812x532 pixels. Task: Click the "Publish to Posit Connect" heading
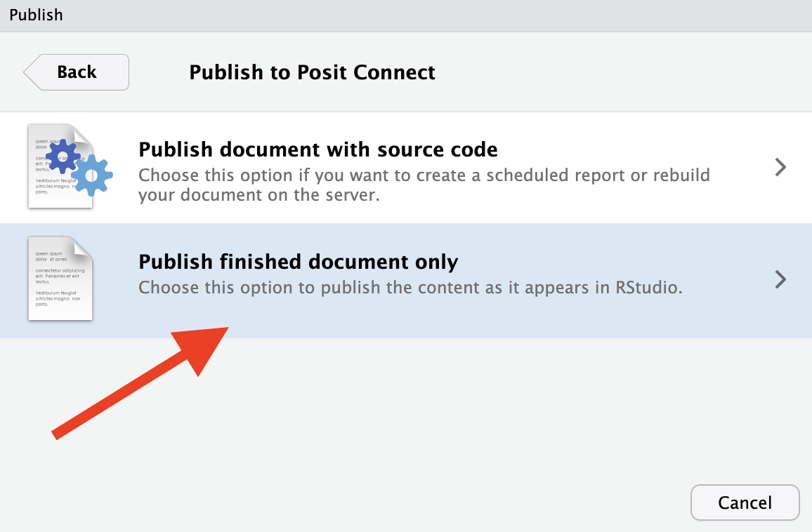click(312, 72)
